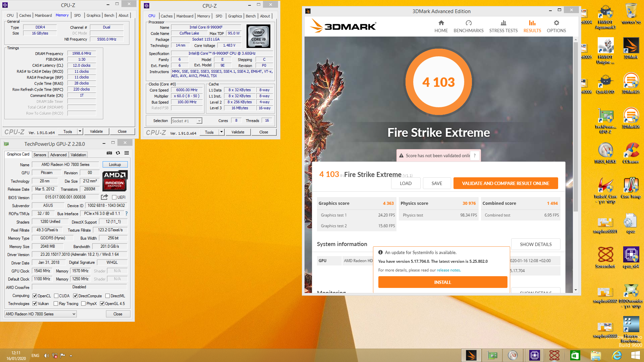Toggle UEFI checkbox in GPU-Z
Image resolution: width=644 pixels, height=362 pixels.
114,197
